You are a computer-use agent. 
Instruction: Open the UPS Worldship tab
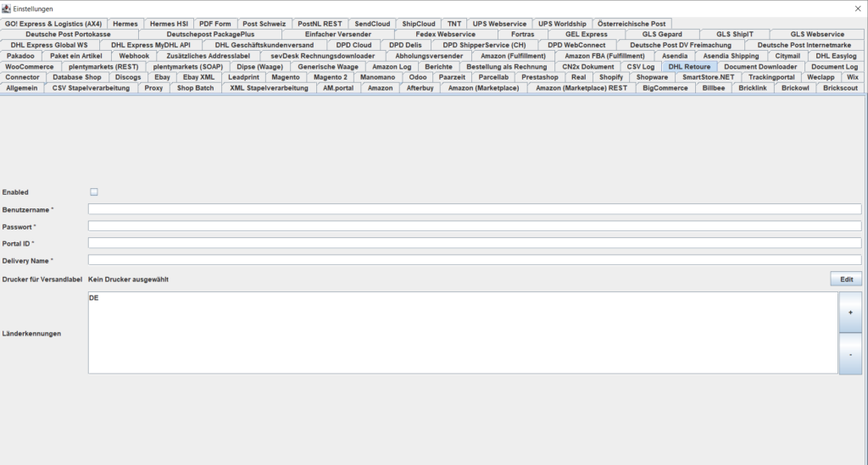coord(562,24)
